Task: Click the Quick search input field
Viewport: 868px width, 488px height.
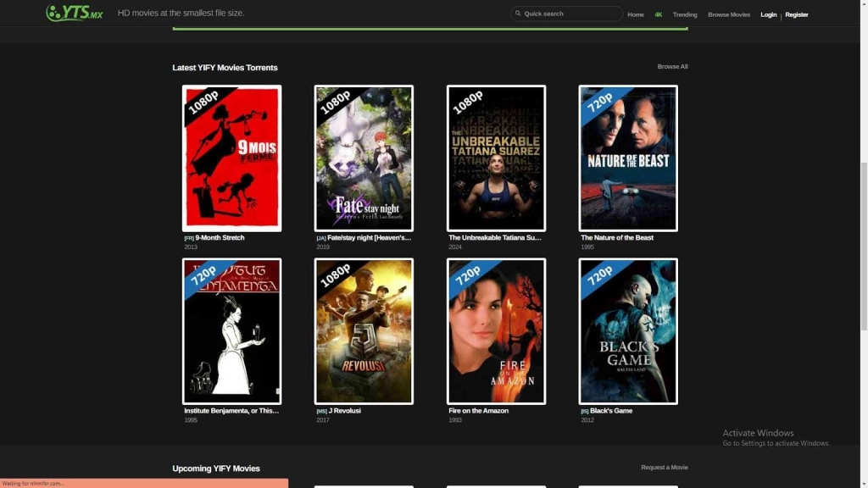Action: click(x=570, y=14)
